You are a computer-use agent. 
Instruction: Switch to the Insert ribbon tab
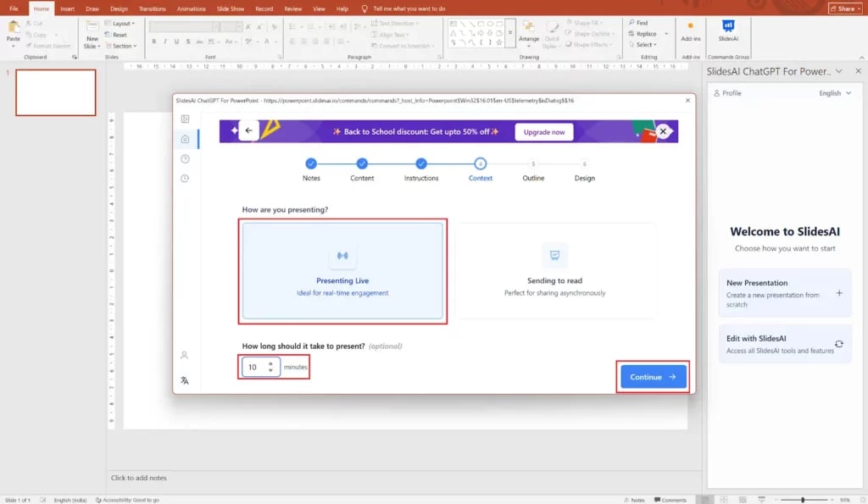(67, 8)
